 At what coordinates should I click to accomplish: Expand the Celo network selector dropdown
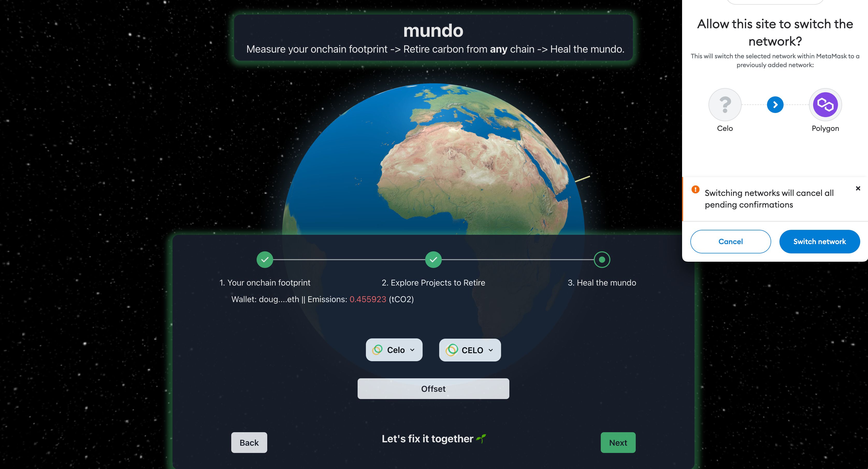394,350
